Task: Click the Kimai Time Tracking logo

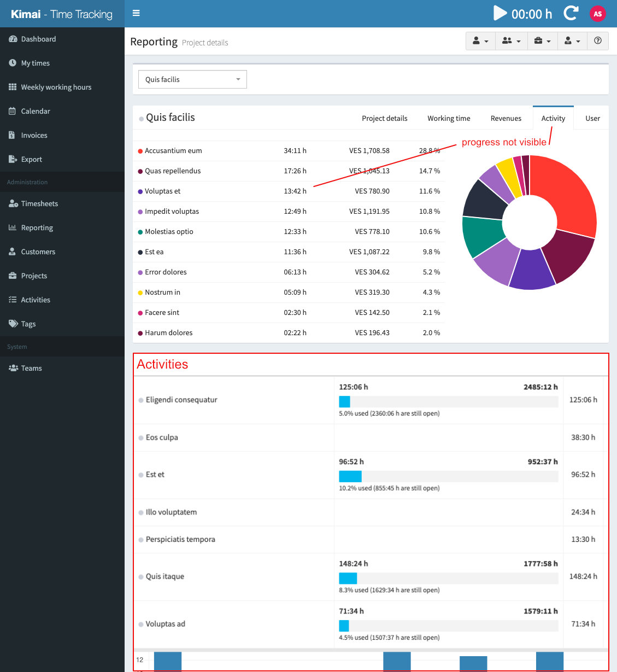Action: click(62, 14)
